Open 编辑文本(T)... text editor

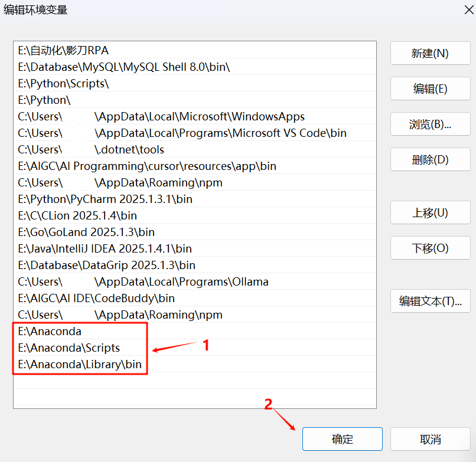coord(430,302)
